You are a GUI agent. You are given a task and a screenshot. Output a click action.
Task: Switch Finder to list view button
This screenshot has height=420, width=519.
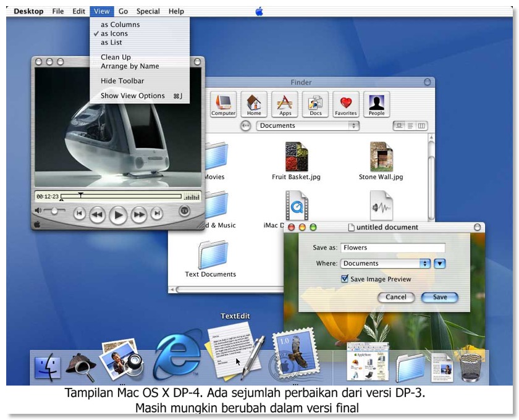(410, 126)
